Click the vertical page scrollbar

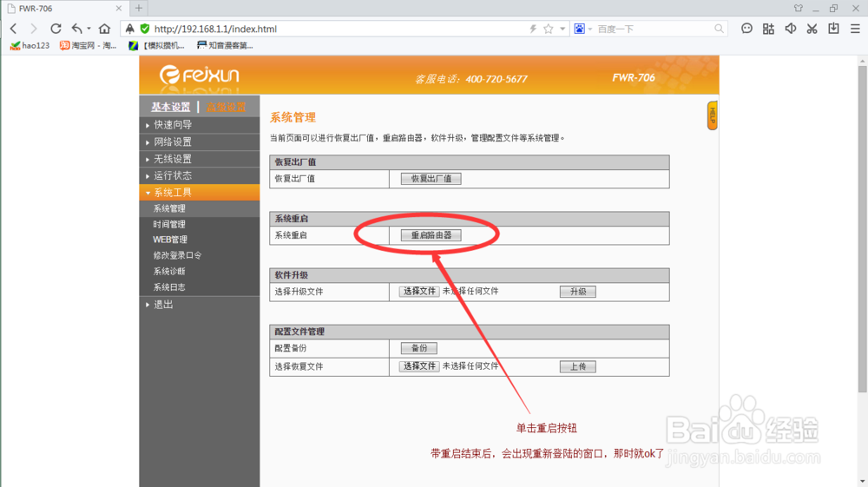pos(863,230)
